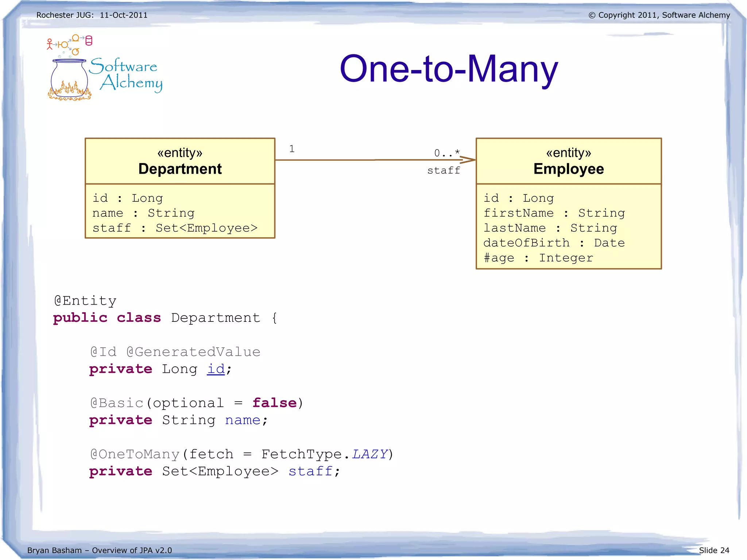
Task: Click the 0..* multiplicity label
Action: tap(446, 153)
